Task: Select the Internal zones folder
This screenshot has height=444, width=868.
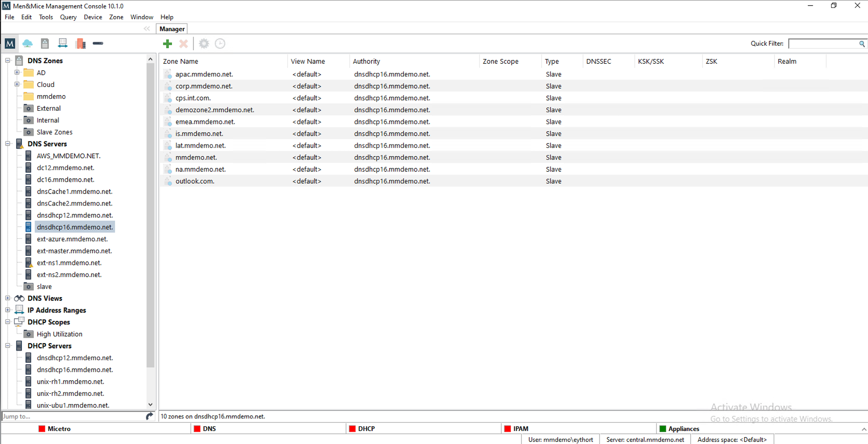Action: click(48, 120)
